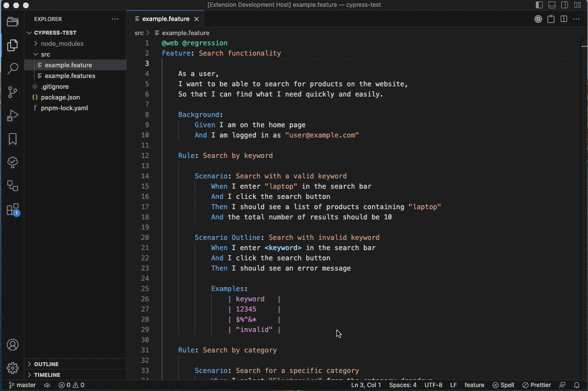Open the connected-squares references view icon
Viewport: 588px width, 391px height.
13,186
